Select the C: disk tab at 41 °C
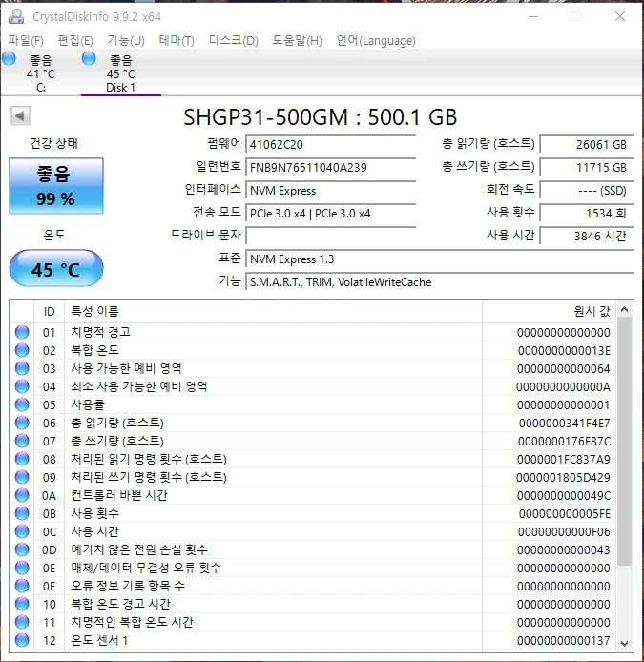644x662 pixels. pyautogui.click(x=40, y=73)
